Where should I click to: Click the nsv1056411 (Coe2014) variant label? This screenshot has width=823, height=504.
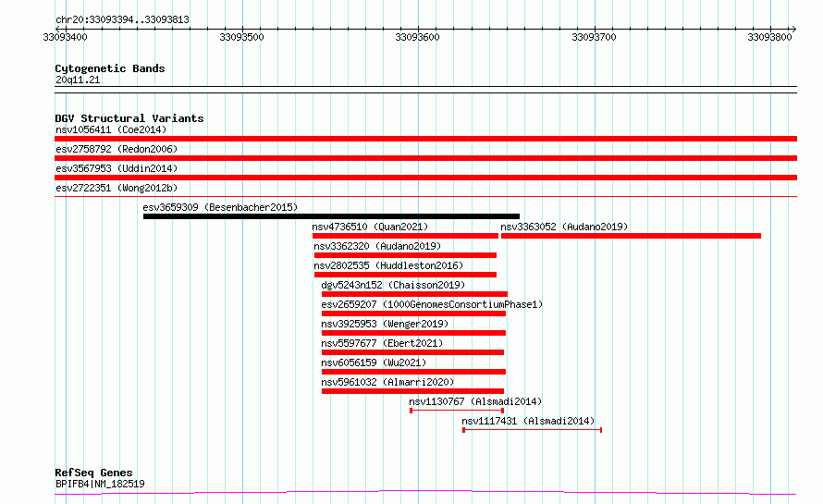111,129
